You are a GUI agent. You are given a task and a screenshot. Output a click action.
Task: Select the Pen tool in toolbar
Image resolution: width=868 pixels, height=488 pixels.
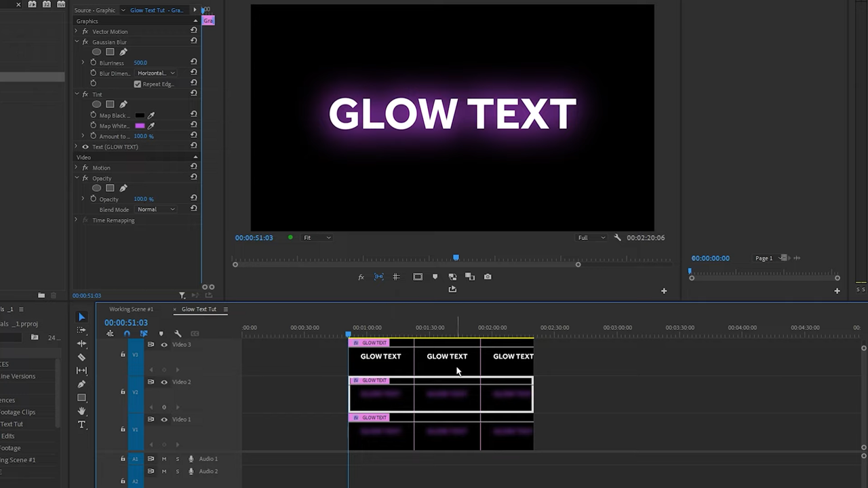coord(81,384)
